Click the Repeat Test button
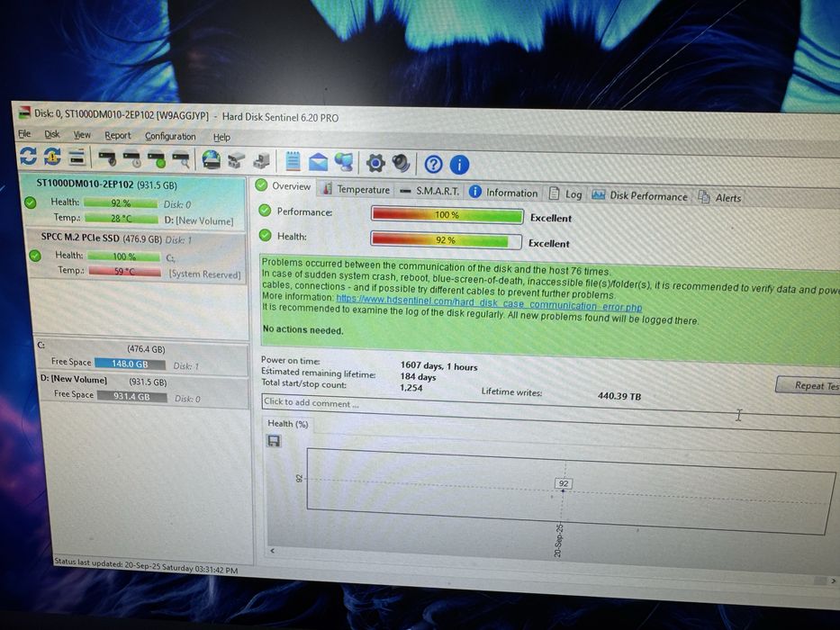840x630 pixels. [808, 386]
